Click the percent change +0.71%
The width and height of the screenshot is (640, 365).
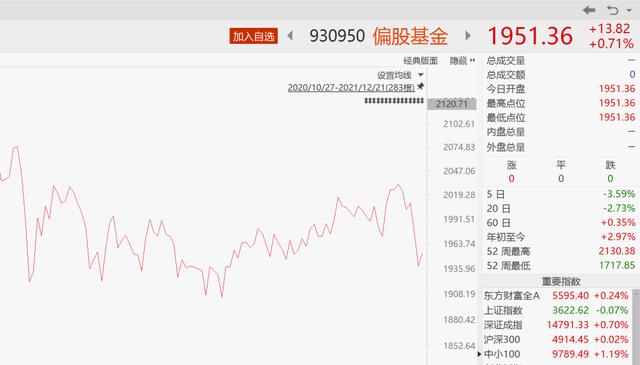point(611,43)
